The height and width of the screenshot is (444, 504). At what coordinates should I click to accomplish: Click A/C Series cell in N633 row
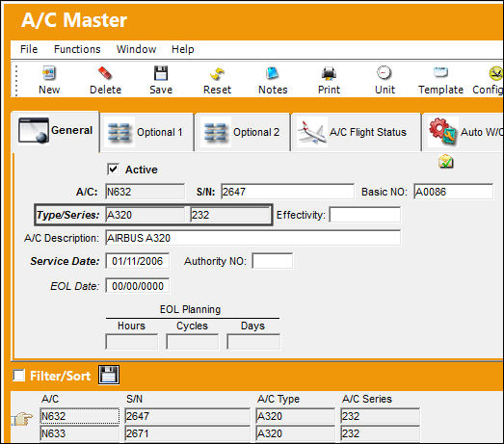(380, 433)
